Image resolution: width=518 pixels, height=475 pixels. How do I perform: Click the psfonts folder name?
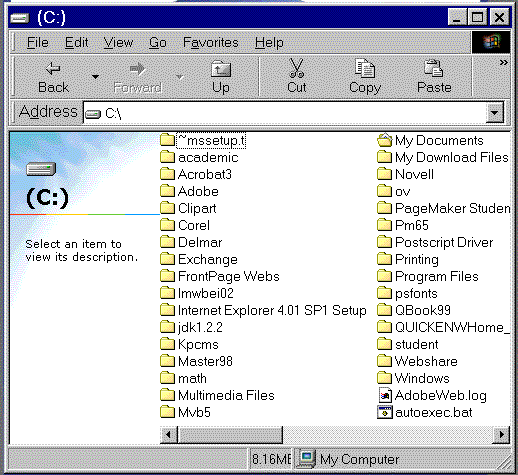(416, 293)
